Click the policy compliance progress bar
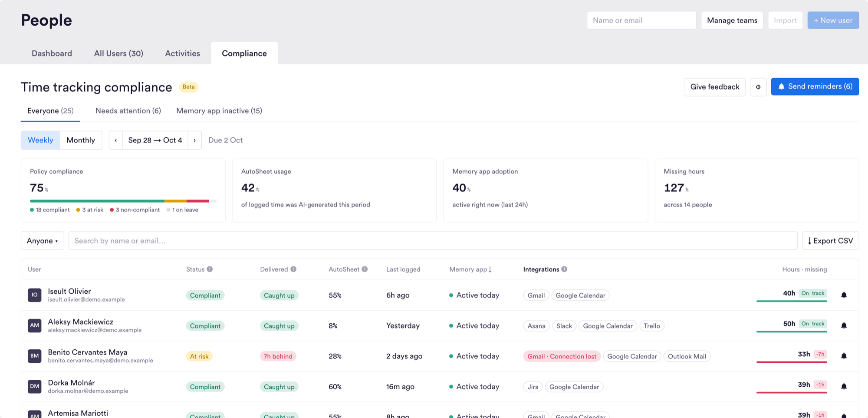The image size is (868, 418). coord(123,201)
